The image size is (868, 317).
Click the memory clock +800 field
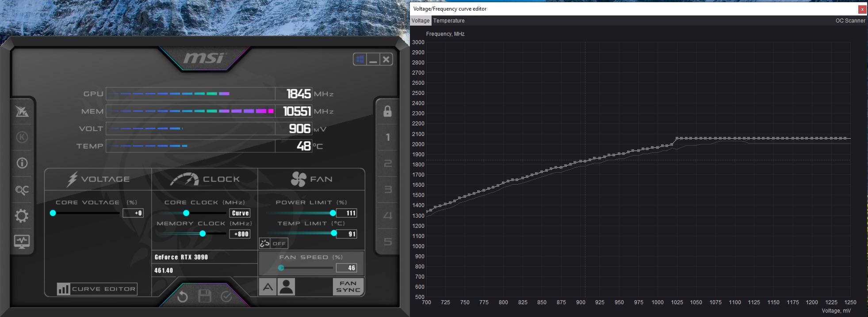coord(240,234)
